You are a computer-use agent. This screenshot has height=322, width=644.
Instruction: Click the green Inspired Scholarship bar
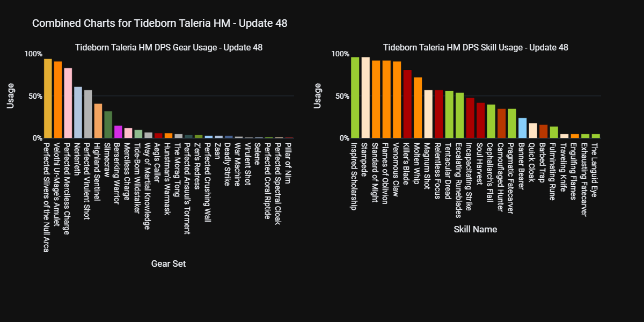click(355, 98)
